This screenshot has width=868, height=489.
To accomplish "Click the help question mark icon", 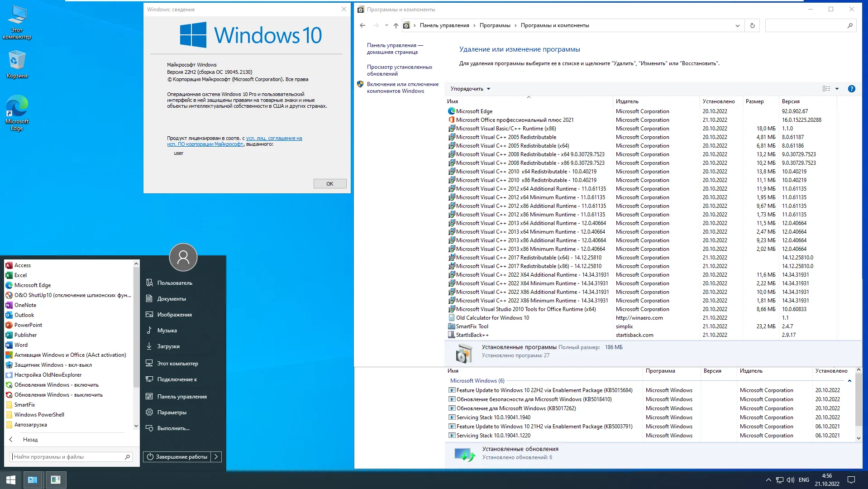I will click(x=851, y=89).
